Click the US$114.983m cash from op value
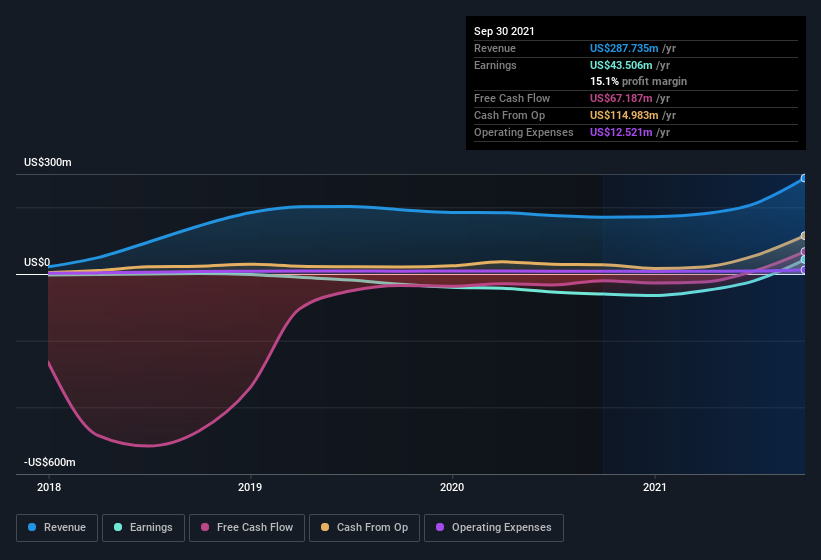Image resolution: width=821 pixels, height=560 pixels. pos(624,116)
